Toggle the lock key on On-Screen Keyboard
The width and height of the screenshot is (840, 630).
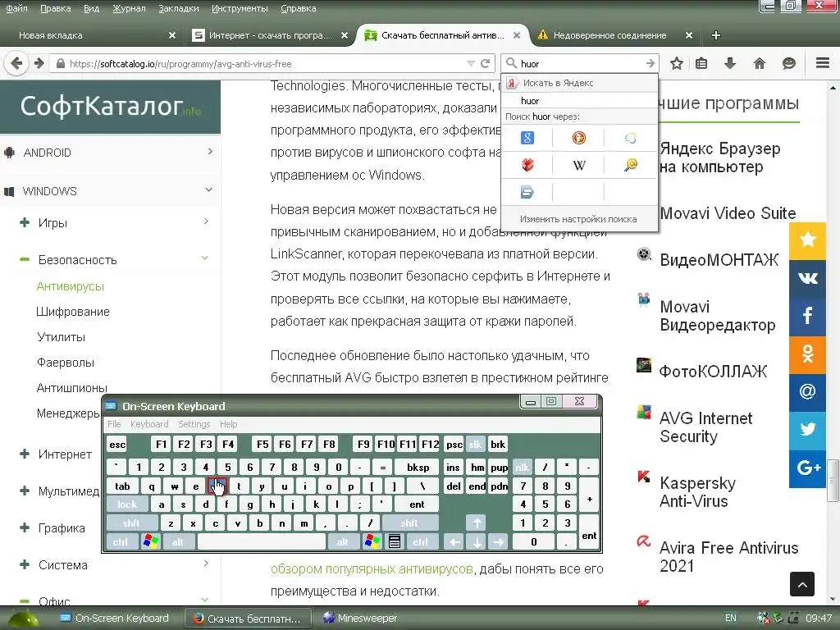tap(127, 504)
